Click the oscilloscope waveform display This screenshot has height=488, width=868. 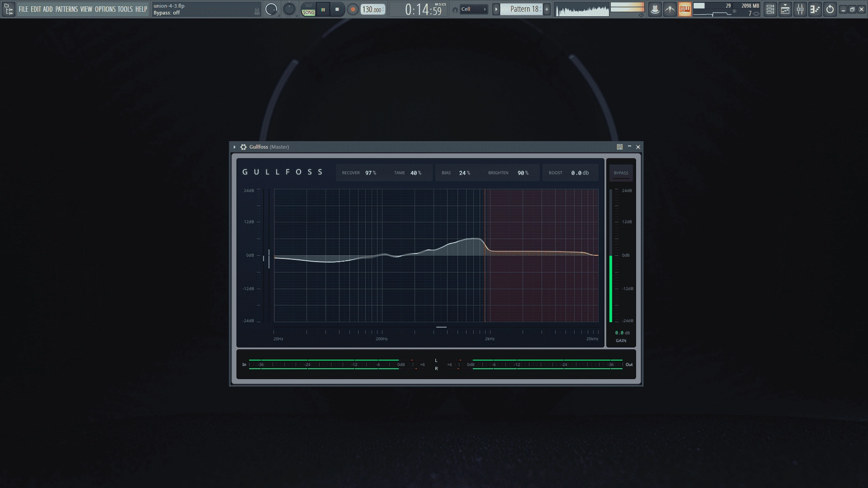click(582, 9)
